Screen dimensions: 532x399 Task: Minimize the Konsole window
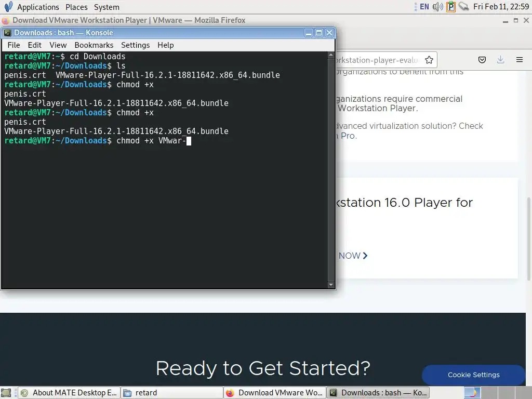pyautogui.click(x=309, y=33)
